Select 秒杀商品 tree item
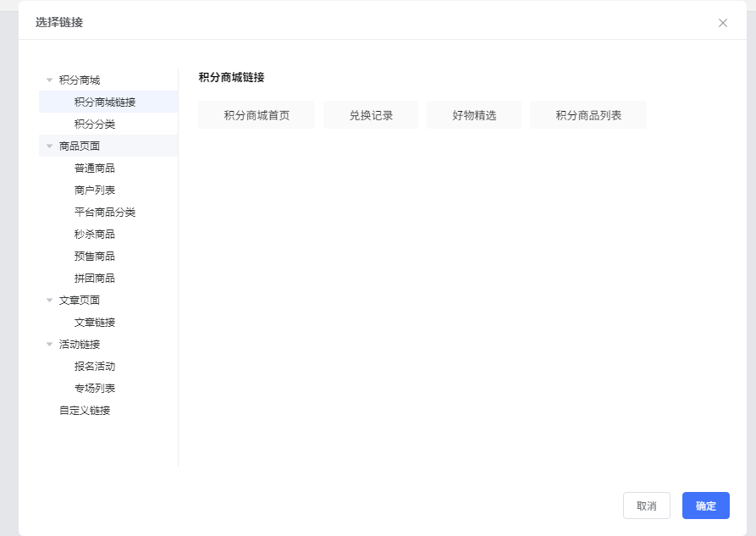The width and height of the screenshot is (756, 536). coord(95,235)
